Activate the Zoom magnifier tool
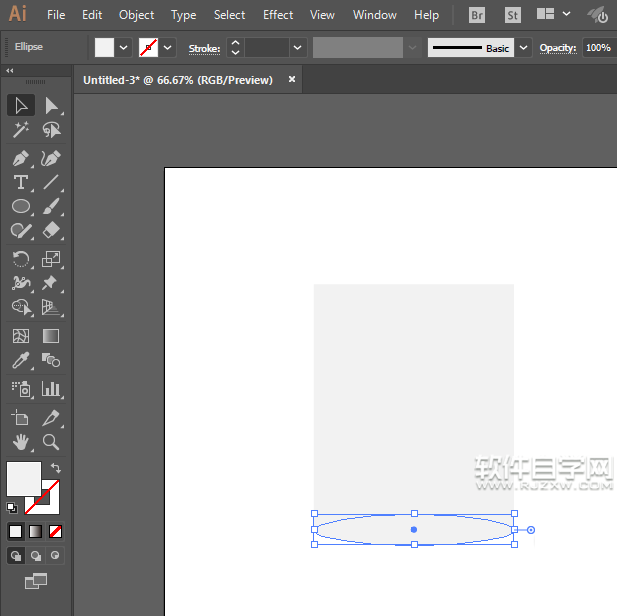The width and height of the screenshot is (617, 616). coord(51,441)
